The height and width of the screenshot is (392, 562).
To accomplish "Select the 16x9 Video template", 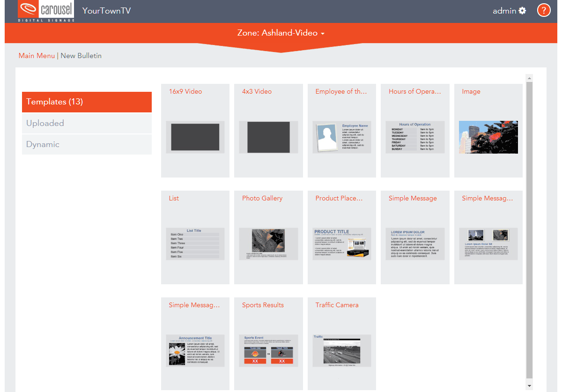I will tap(195, 130).
